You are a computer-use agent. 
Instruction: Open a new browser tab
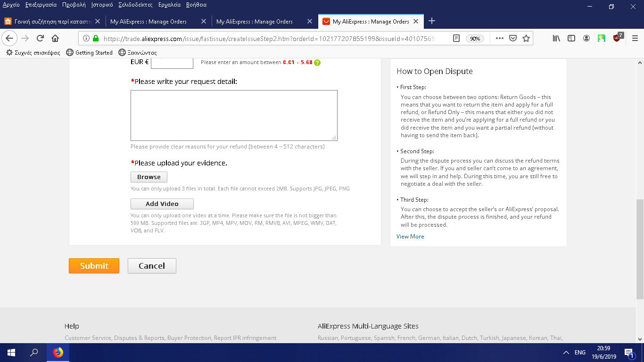click(x=432, y=21)
